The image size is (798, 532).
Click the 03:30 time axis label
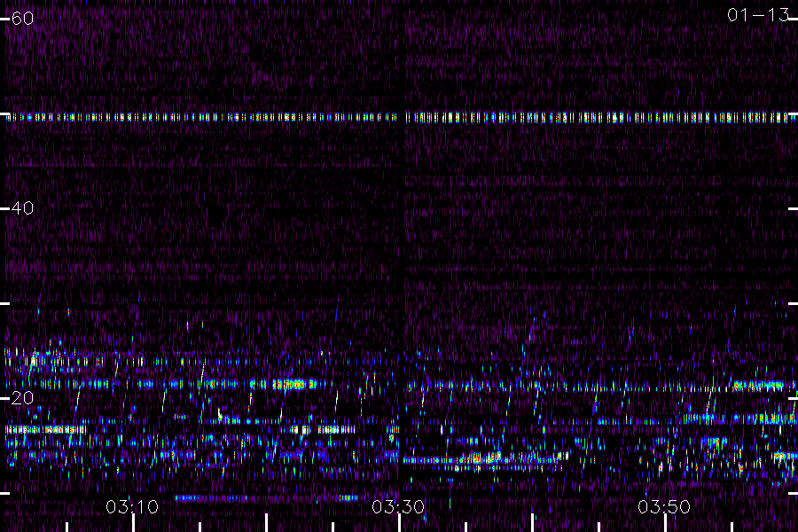398,507
